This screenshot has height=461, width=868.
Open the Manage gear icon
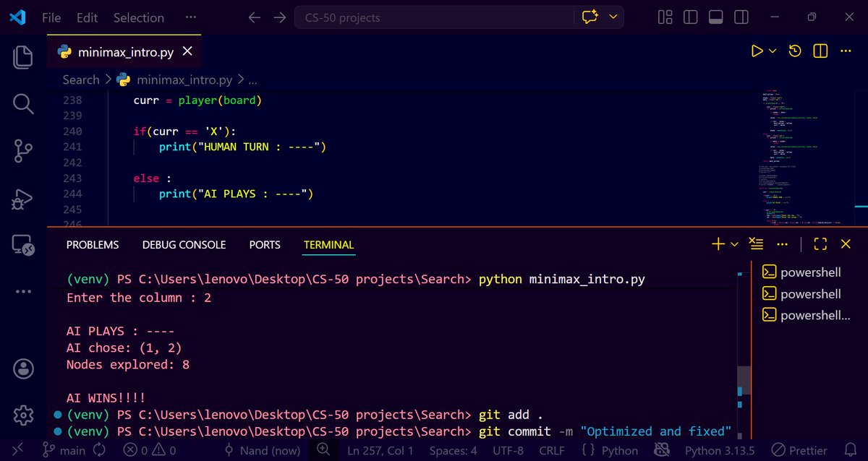pos(23,415)
